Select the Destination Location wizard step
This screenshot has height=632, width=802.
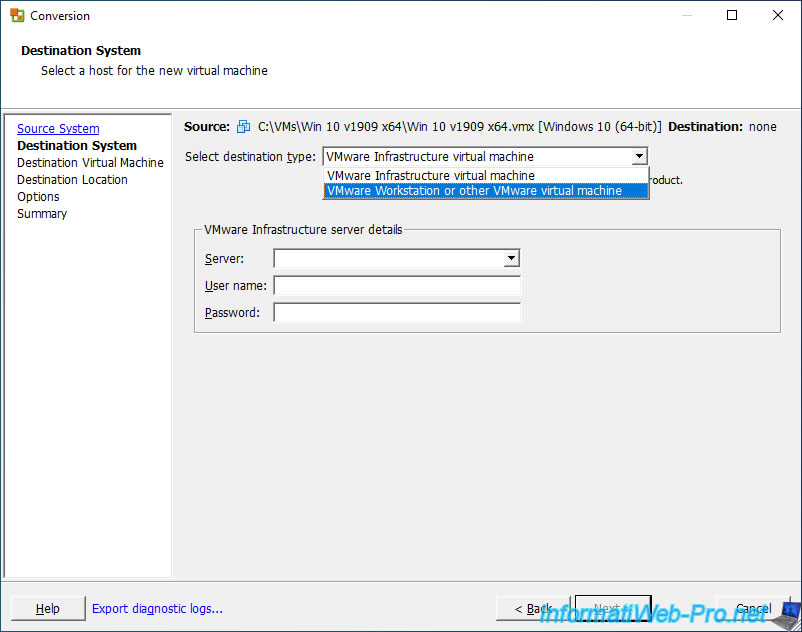(72, 179)
